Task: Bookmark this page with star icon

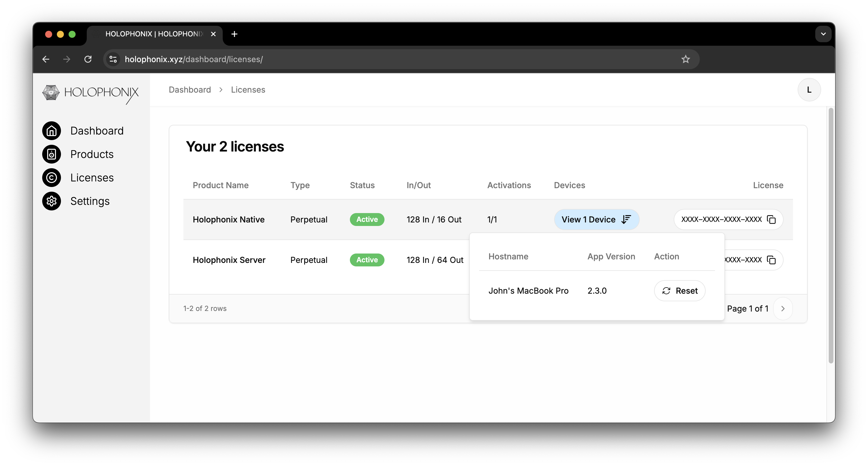Action: [x=685, y=59]
